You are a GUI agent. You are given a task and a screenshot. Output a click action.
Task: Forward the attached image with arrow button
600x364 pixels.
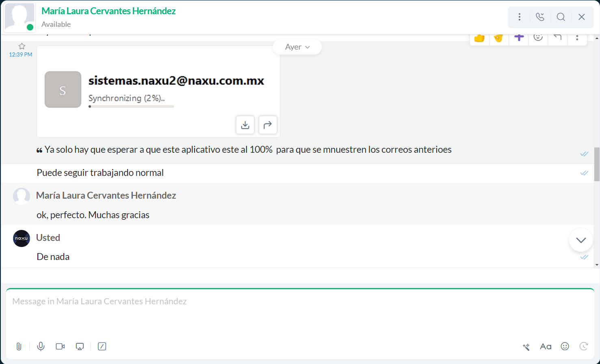267,125
